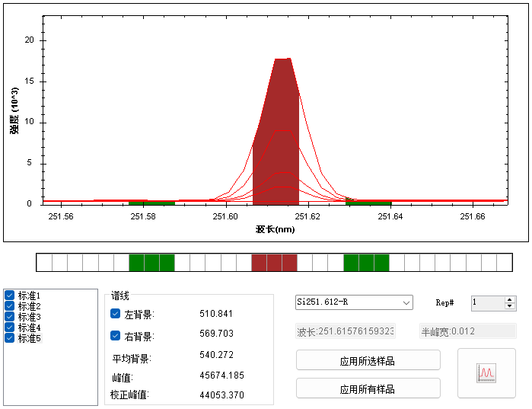Toggle the 右背景 checkbox
The height and width of the screenshot is (409, 532).
[x=116, y=336]
